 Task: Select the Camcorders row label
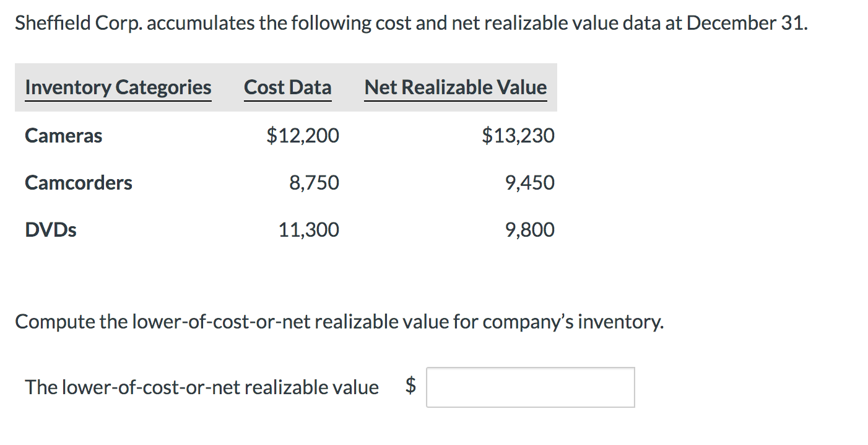(x=79, y=183)
